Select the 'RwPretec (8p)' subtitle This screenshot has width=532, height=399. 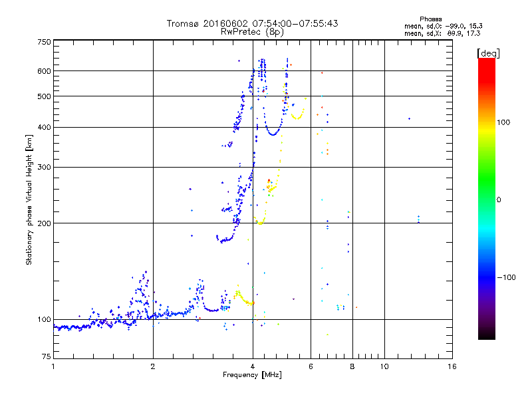(x=252, y=32)
